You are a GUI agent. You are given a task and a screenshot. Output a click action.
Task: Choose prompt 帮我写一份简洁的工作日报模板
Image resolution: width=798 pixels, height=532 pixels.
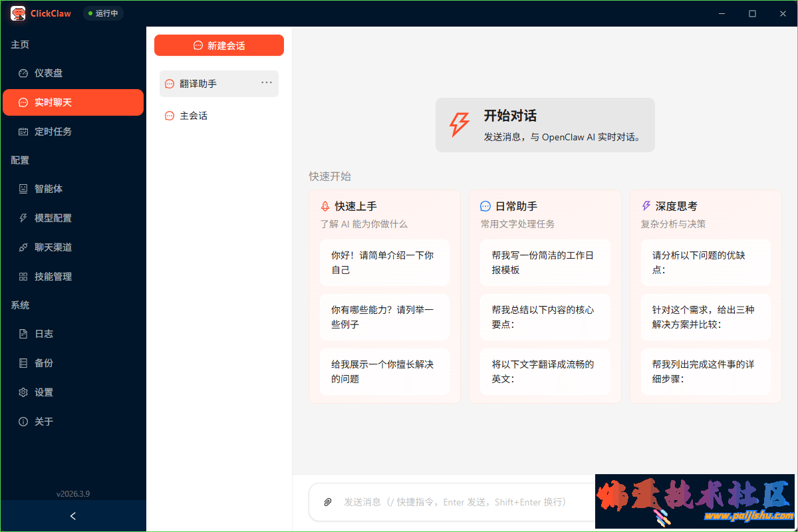click(x=545, y=263)
